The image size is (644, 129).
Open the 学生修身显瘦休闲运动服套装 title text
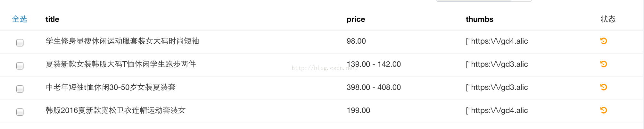click(x=122, y=41)
